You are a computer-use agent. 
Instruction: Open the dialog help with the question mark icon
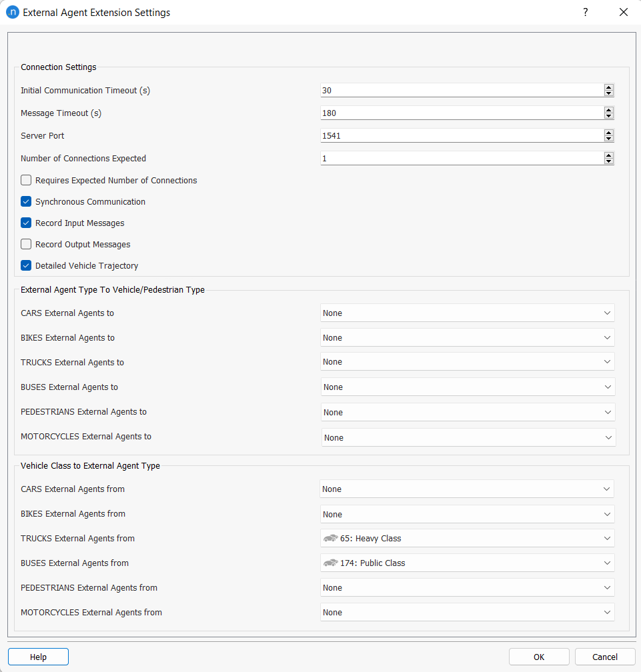click(x=585, y=12)
